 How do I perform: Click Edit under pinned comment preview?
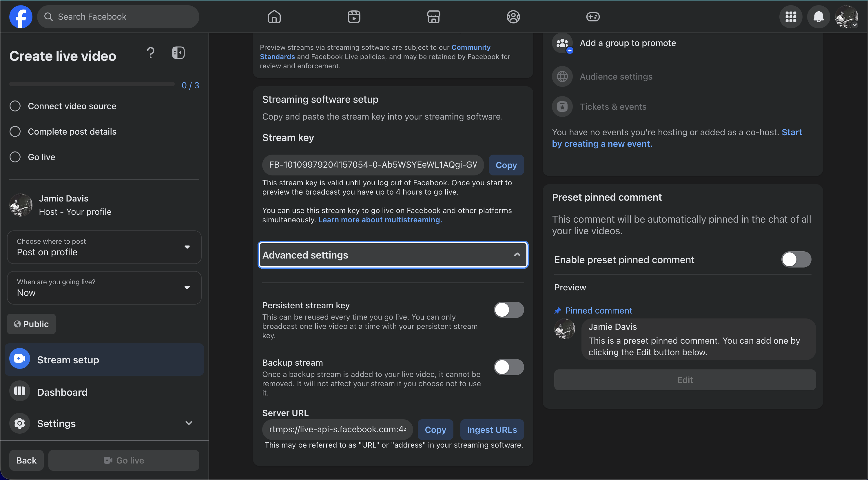tap(685, 380)
